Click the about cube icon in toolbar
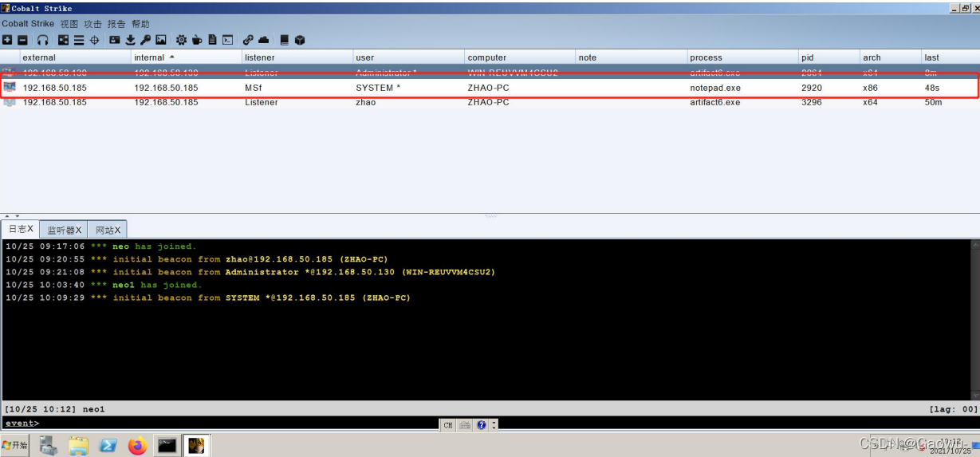Viewport: 980px width, 457px height. pos(300,40)
